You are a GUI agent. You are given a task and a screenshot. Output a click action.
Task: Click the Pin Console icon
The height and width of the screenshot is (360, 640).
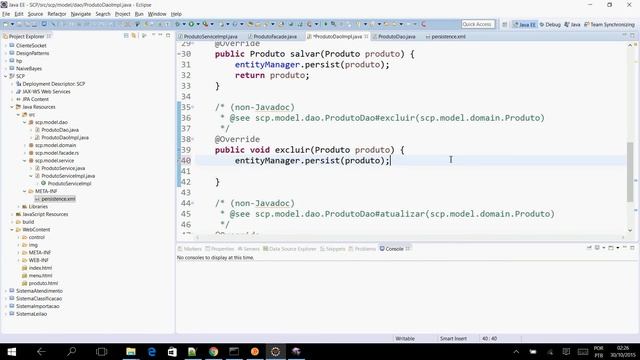(x=589, y=248)
